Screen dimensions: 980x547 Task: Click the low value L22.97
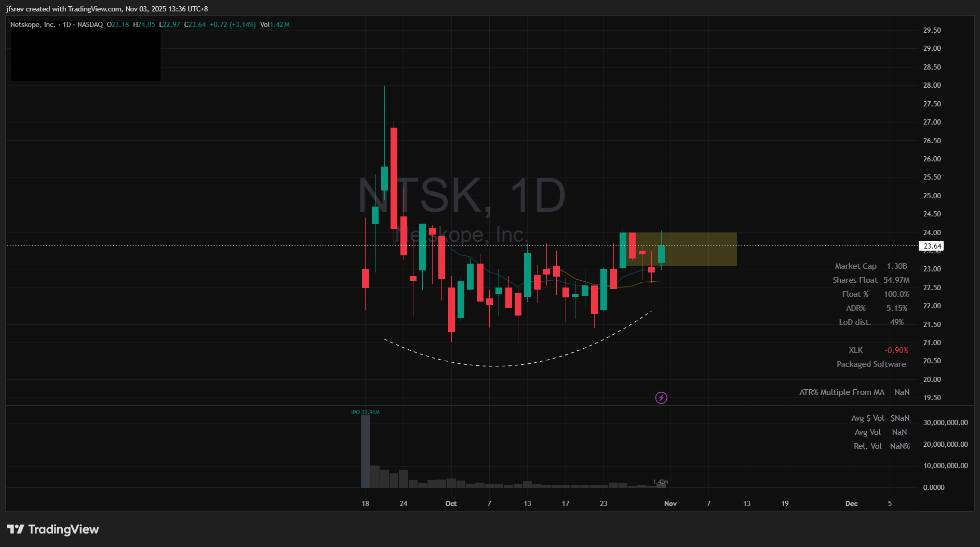tap(170, 24)
